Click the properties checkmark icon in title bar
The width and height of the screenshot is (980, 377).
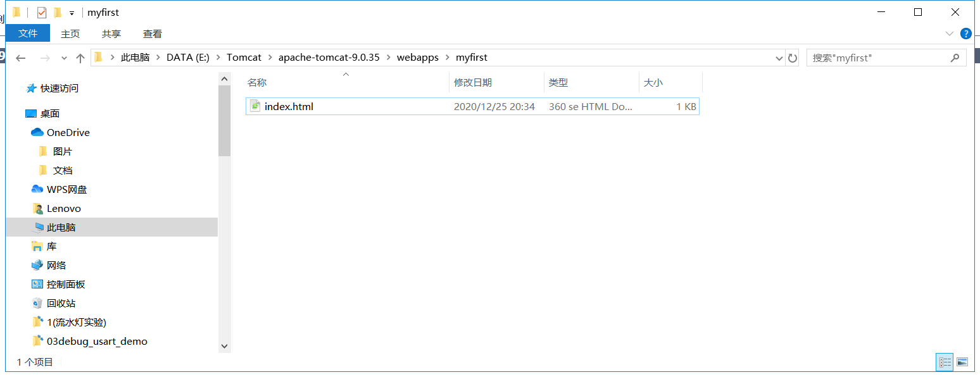[42, 13]
